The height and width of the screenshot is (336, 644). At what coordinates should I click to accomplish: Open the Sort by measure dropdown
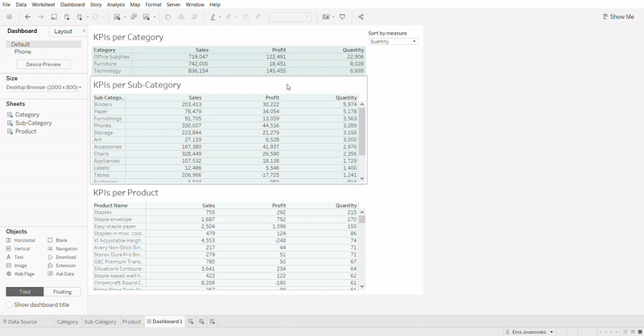(x=392, y=41)
